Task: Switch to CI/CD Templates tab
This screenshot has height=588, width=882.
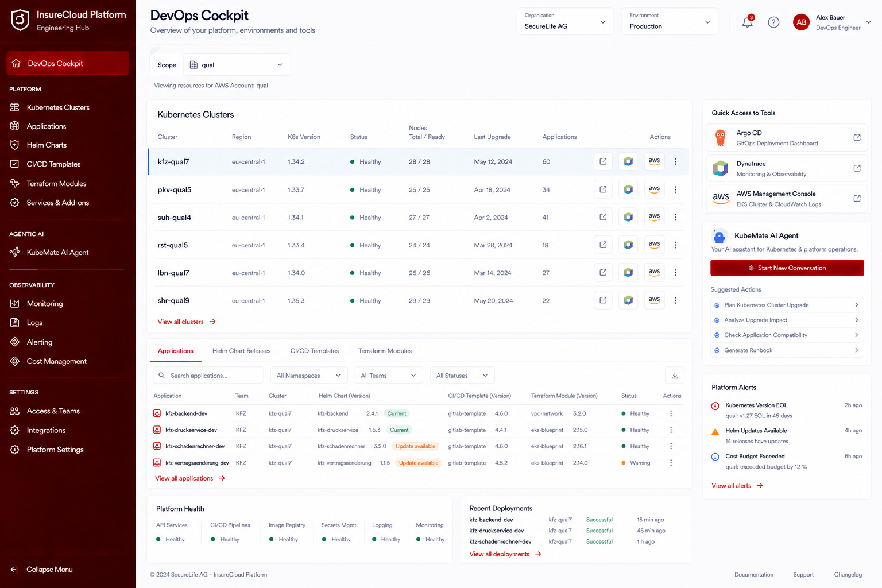Action: pos(315,351)
